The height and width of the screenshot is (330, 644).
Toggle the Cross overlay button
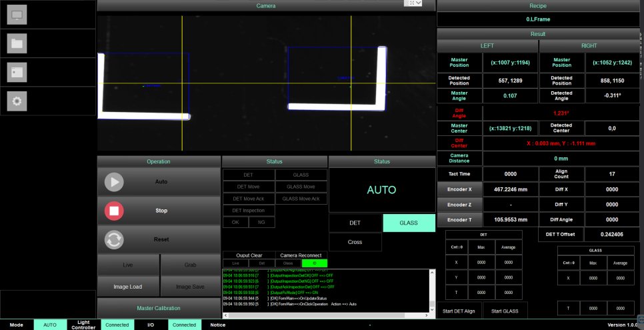point(355,242)
